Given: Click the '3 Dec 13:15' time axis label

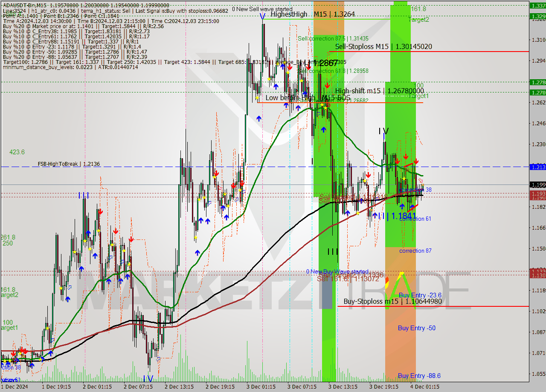Looking at the screenshot, I should coord(343,387).
